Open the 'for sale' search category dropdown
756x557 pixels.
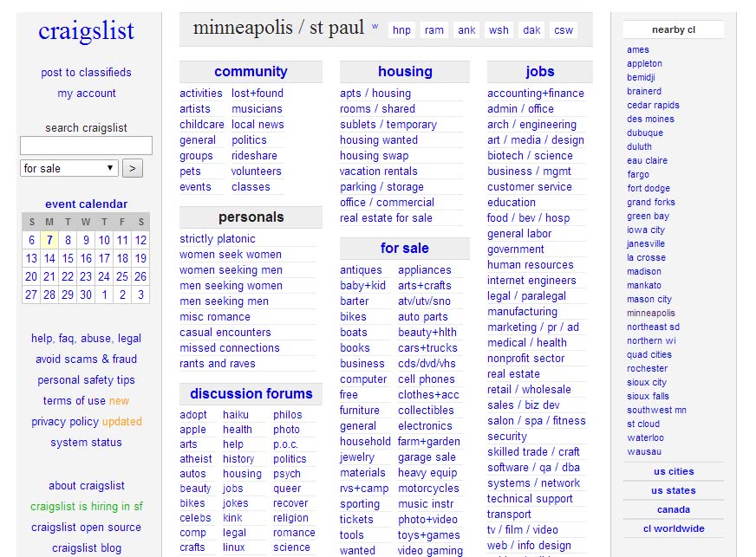click(69, 168)
